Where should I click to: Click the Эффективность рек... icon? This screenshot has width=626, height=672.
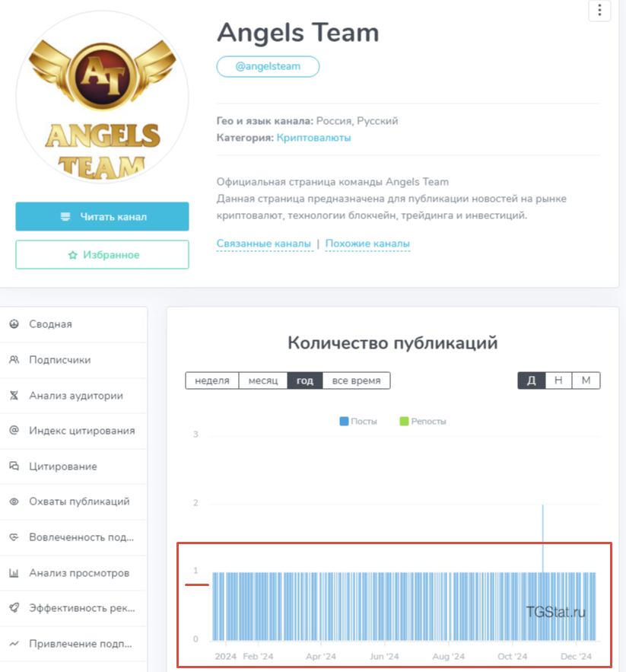tap(14, 608)
